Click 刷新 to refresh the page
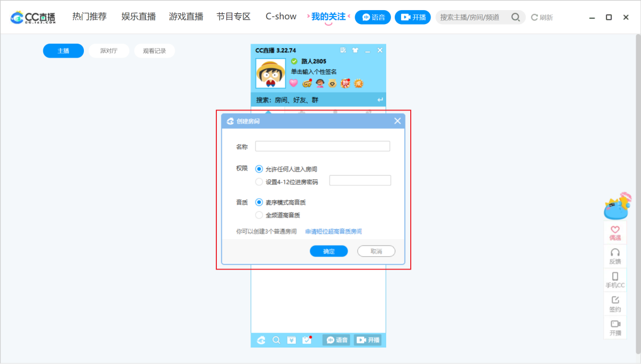Screen dimensions: 641x364 (542, 17)
